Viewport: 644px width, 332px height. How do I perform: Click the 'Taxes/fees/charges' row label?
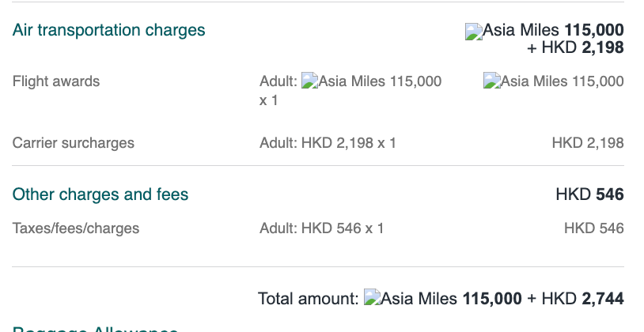tap(76, 228)
